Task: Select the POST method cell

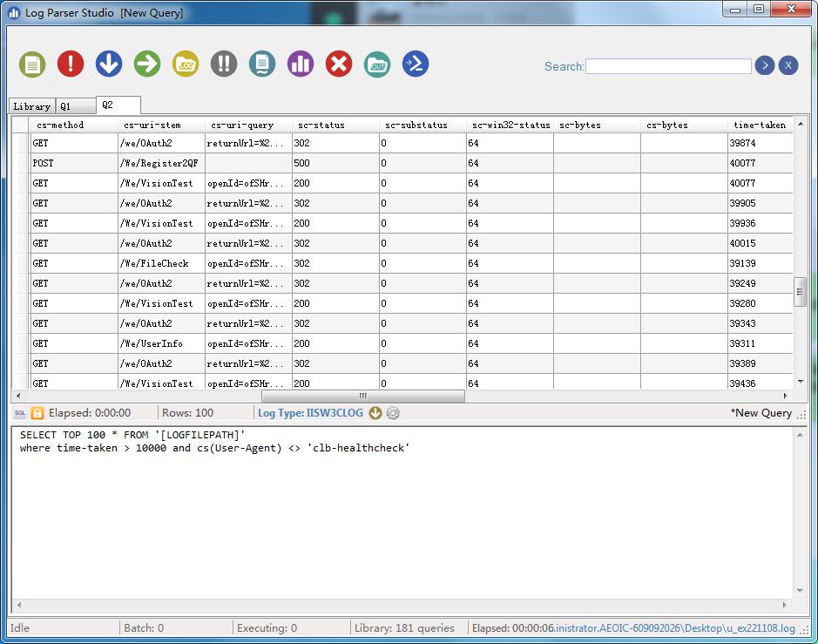Action: click(x=74, y=163)
